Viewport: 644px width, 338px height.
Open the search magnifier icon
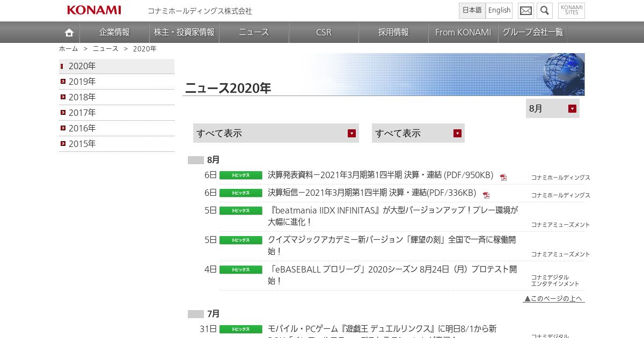545,11
